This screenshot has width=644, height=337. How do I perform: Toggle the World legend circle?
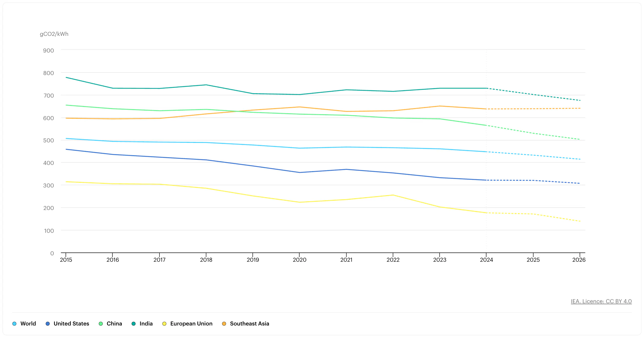click(14, 324)
